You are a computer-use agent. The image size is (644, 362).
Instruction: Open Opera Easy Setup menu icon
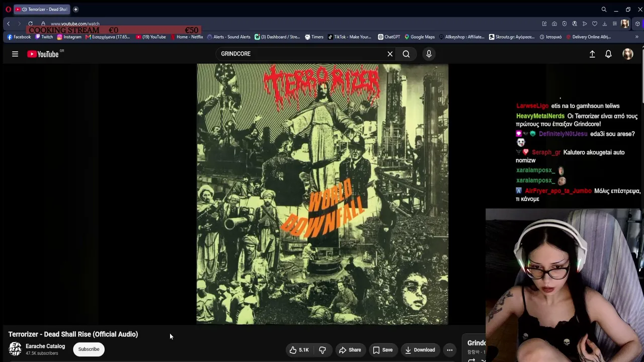615,24
